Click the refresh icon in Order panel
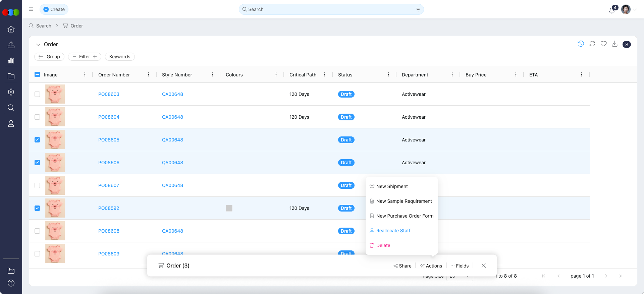Screen dimensions: 644x294 click(592, 44)
